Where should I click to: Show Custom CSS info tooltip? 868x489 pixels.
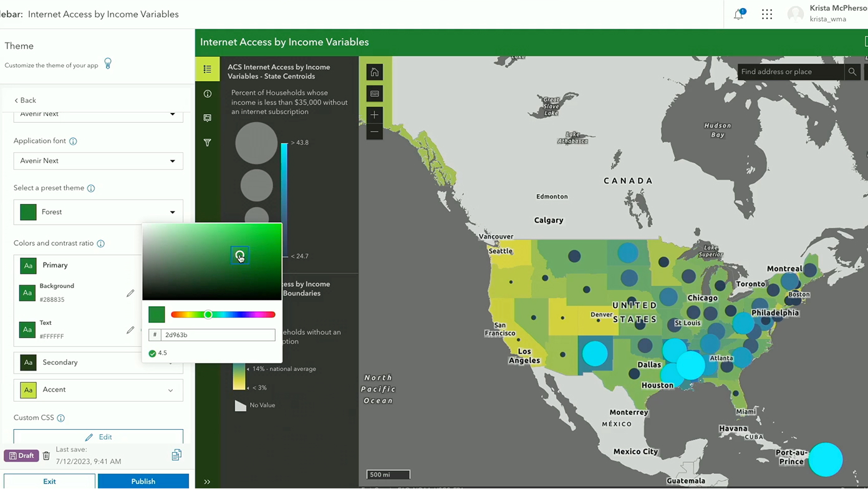pyautogui.click(x=61, y=418)
